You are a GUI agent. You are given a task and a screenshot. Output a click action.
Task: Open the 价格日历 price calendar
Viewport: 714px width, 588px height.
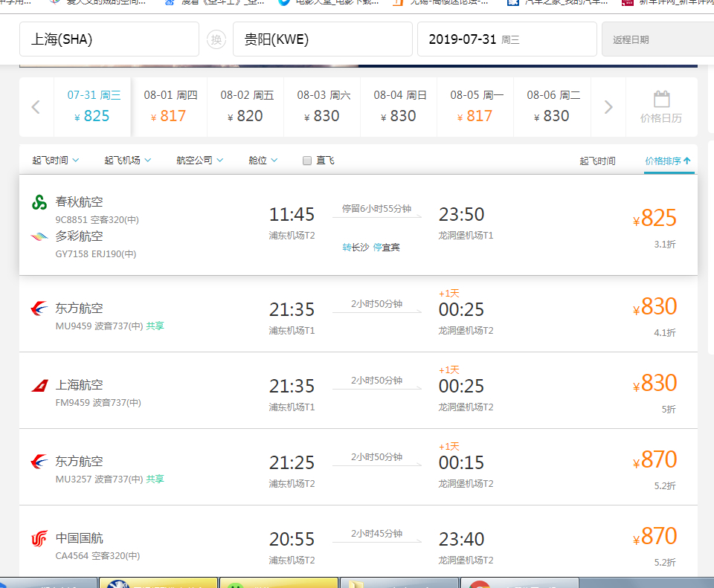coord(661,107)
